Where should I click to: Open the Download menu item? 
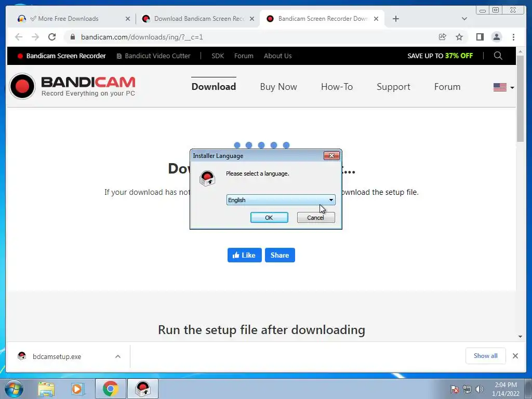point(214,87)
